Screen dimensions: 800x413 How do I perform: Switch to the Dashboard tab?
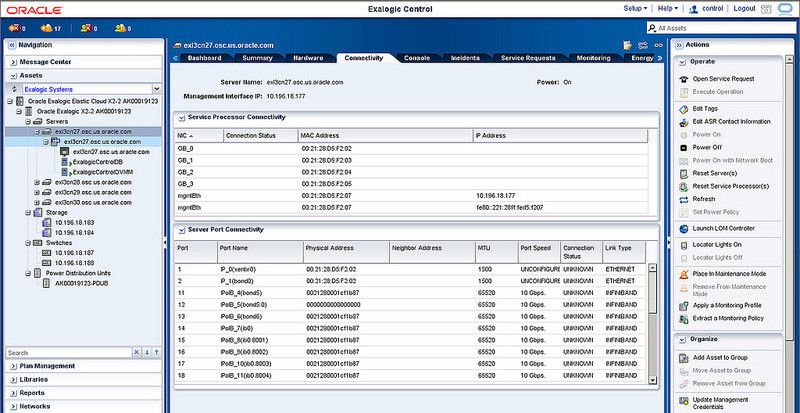point(204,58)
